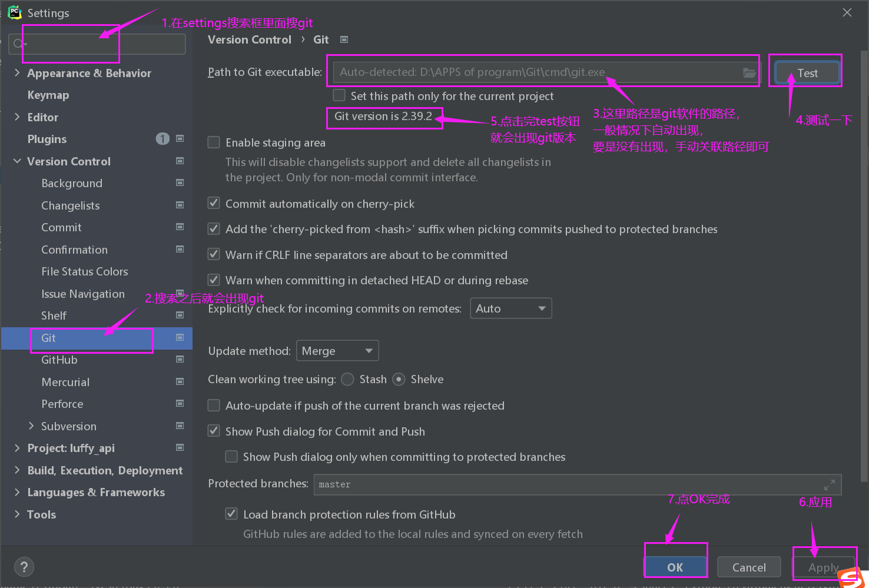Click the Path to Git executable field
869x588 pixels.
click(546, 72)
